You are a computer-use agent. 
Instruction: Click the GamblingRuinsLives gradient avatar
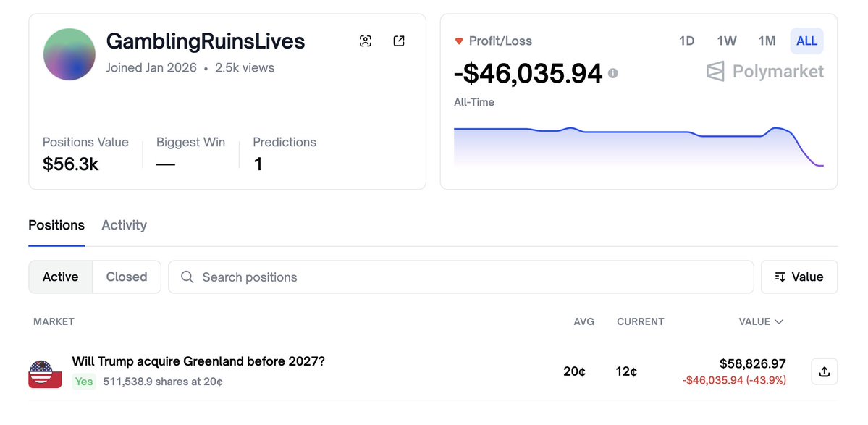click(x=69, y=54)
